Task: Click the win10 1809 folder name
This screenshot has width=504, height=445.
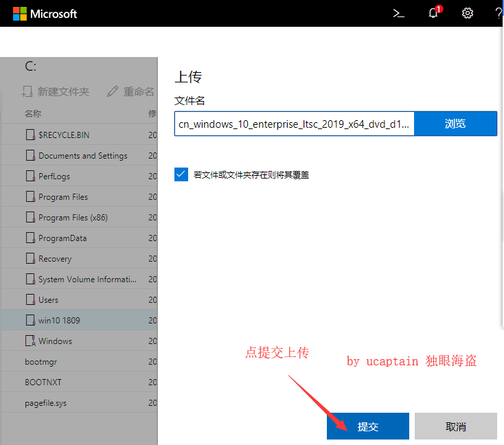Action: tap(59, 320)
